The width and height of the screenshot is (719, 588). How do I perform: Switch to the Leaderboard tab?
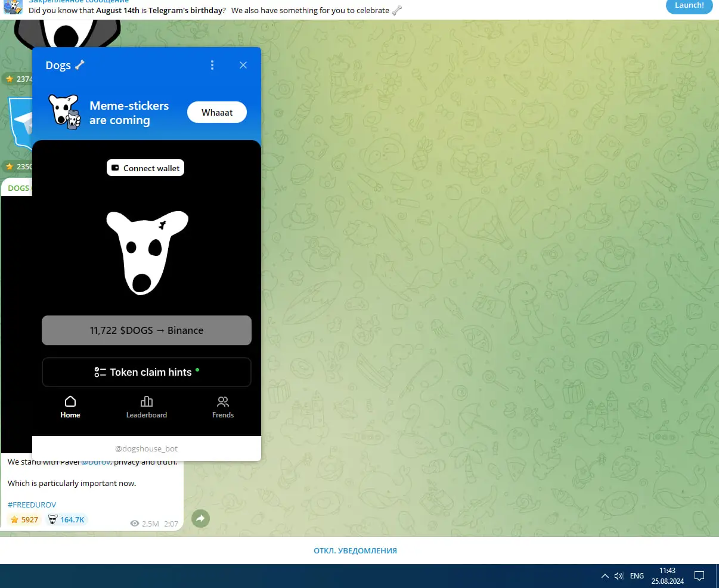[x=147, y=408]
